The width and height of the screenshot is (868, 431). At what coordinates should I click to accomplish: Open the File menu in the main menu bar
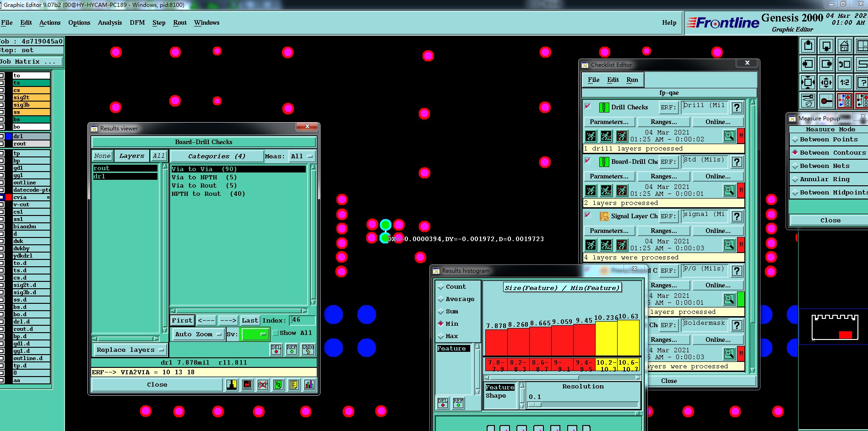click(x=7, y=22)
